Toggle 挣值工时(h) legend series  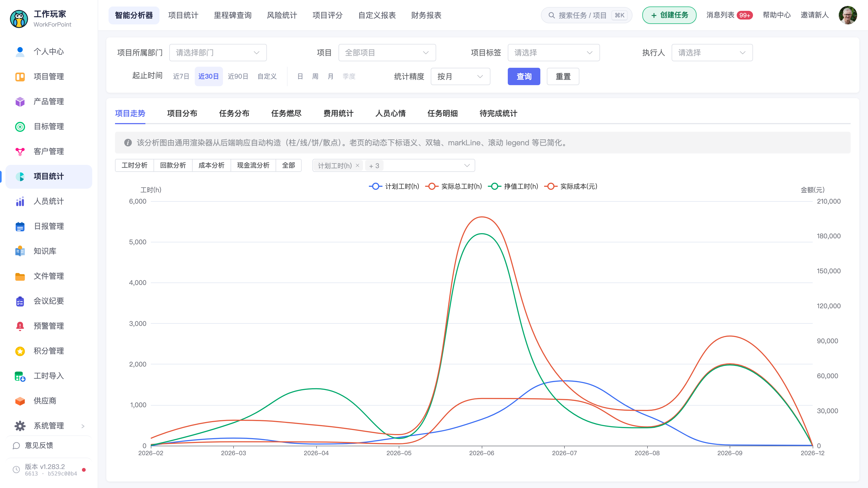[513, 186]
